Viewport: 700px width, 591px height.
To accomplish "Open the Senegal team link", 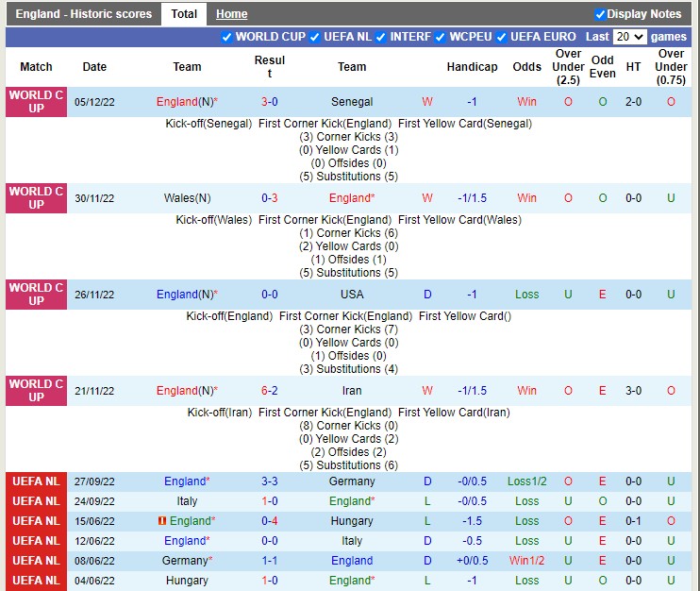I will (352, 102).
